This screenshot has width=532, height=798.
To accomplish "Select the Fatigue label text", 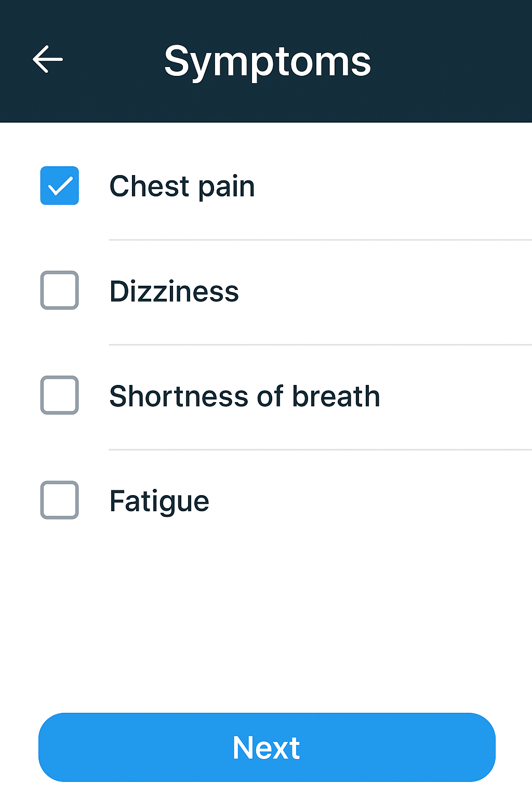I will (x=159, y=502).
